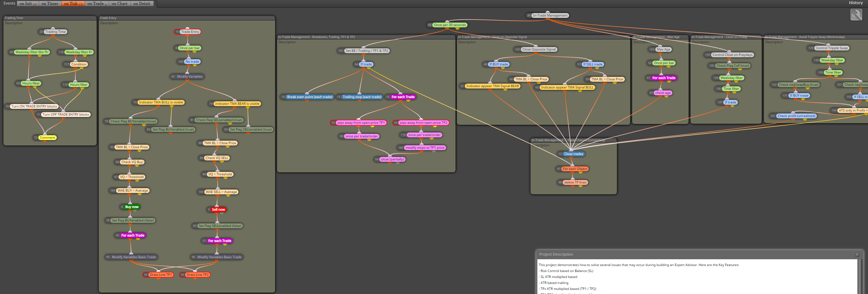Open the on Init events tab
The height and width of the screenshot is (294, 868).
[x=28, y=4]
